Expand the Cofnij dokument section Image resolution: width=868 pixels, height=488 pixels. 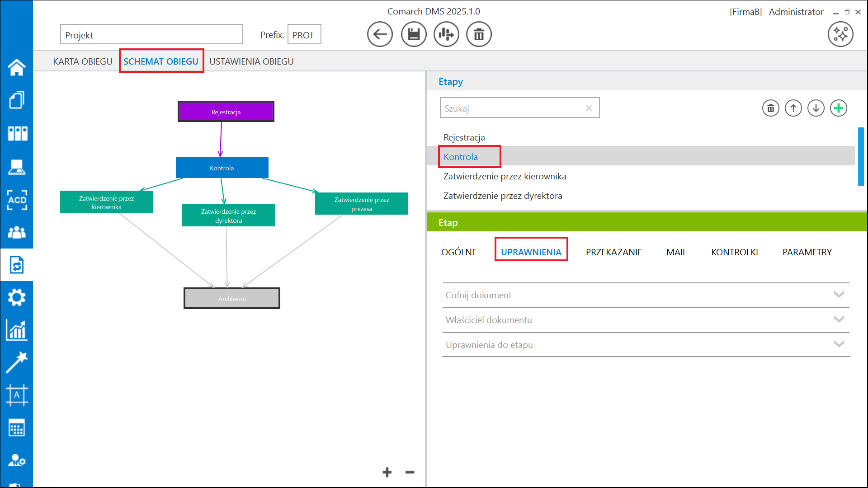[646, 295]
